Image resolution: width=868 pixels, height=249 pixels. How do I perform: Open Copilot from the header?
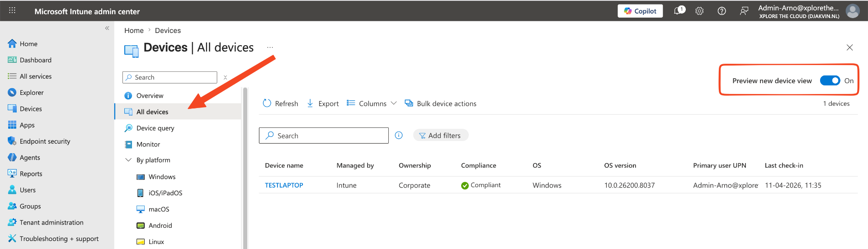[640, 11]
